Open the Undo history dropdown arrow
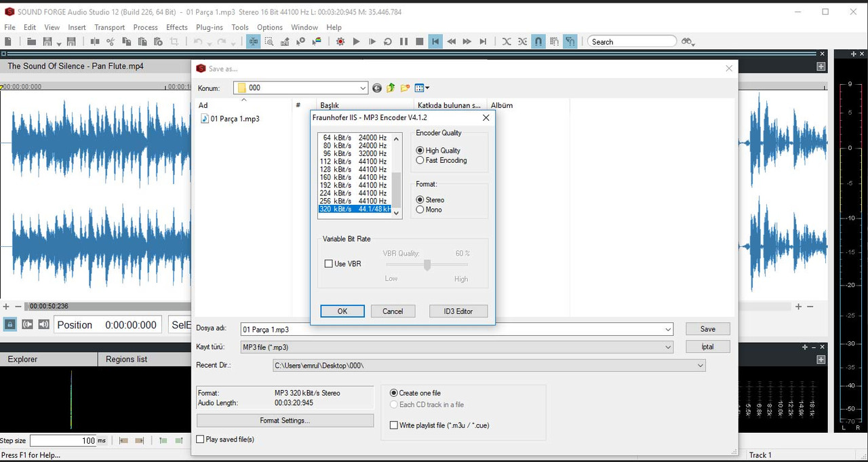Viewport: 868px width, 462px height. (209, 43)
